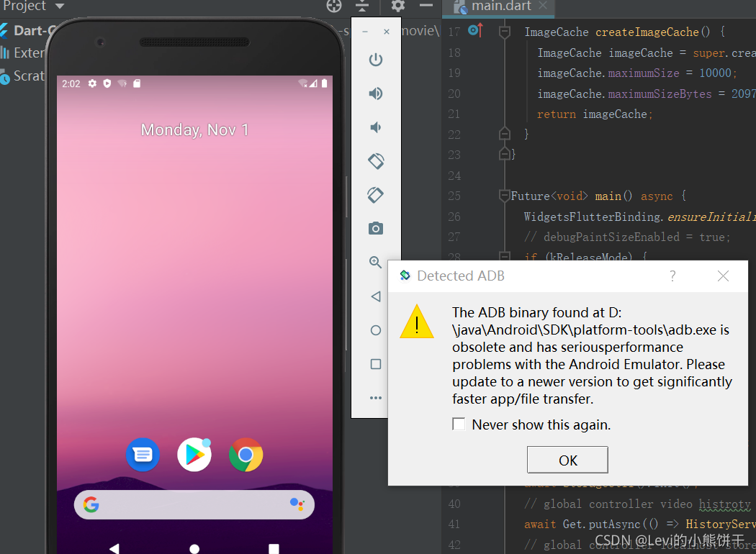Click 'ensureInitialized' call on line 26

pos(711,217)
